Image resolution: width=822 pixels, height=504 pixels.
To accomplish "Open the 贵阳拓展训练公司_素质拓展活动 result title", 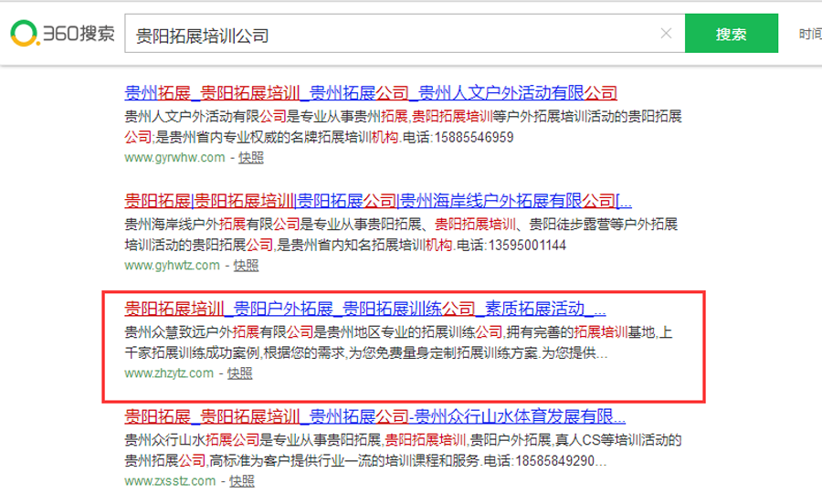I will tap(364, 309).
